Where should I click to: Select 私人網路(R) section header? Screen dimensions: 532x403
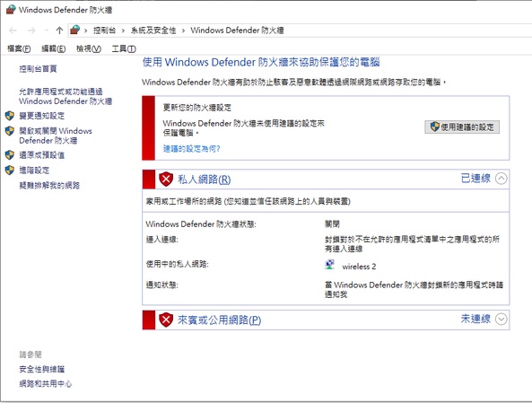tap(205, 180)
